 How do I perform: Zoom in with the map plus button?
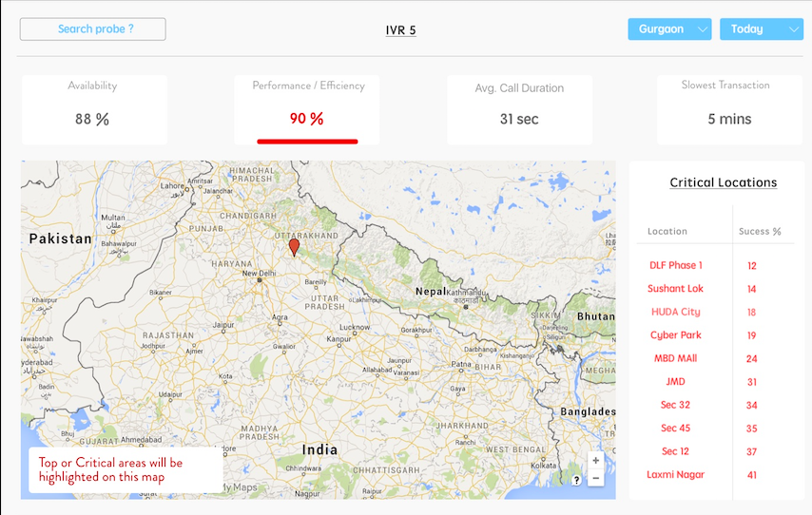(595, 460)
